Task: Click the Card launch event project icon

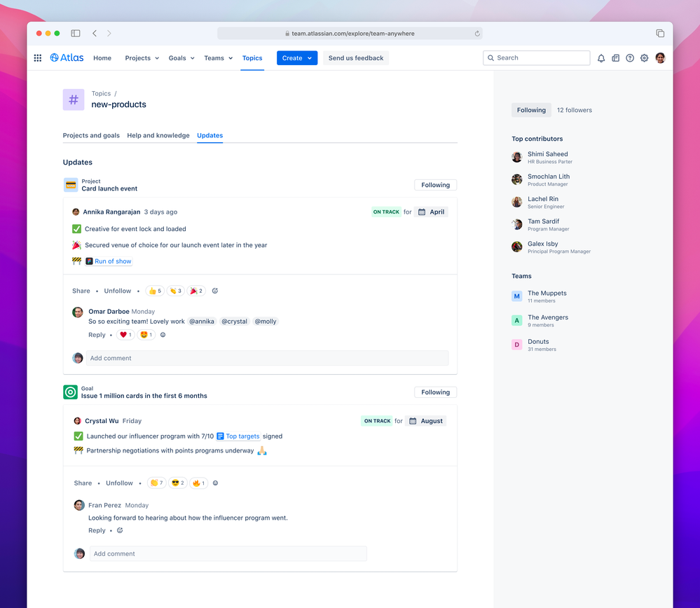Action: [x=71, y=185]
